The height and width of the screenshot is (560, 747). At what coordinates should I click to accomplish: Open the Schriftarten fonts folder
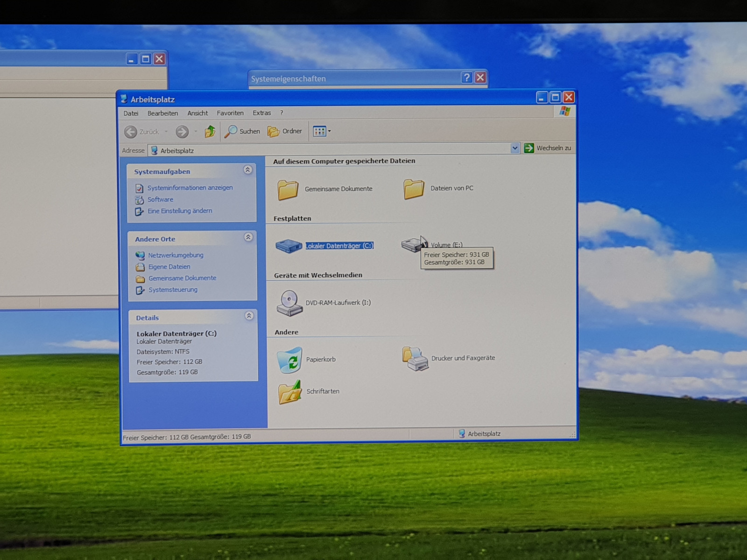tap(290, 392)
